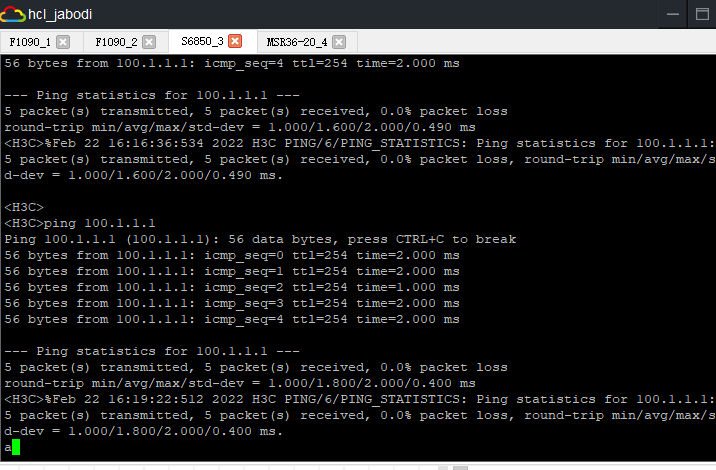This screenshot has height=470, width=716.
Task: Minimize the hcl_jabodi window
Action: point(675,14)
